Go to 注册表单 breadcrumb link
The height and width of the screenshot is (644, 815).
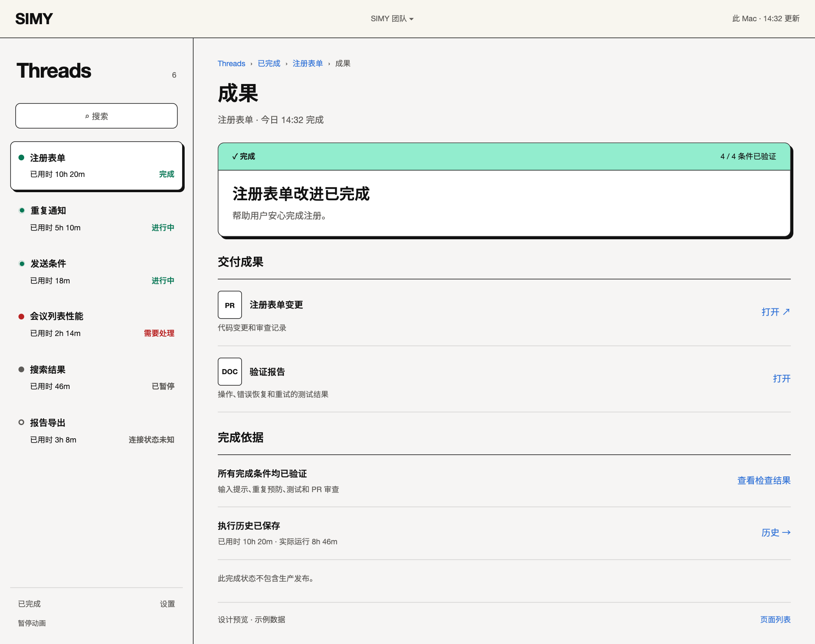pyautogui.click(x=307, y=63)
